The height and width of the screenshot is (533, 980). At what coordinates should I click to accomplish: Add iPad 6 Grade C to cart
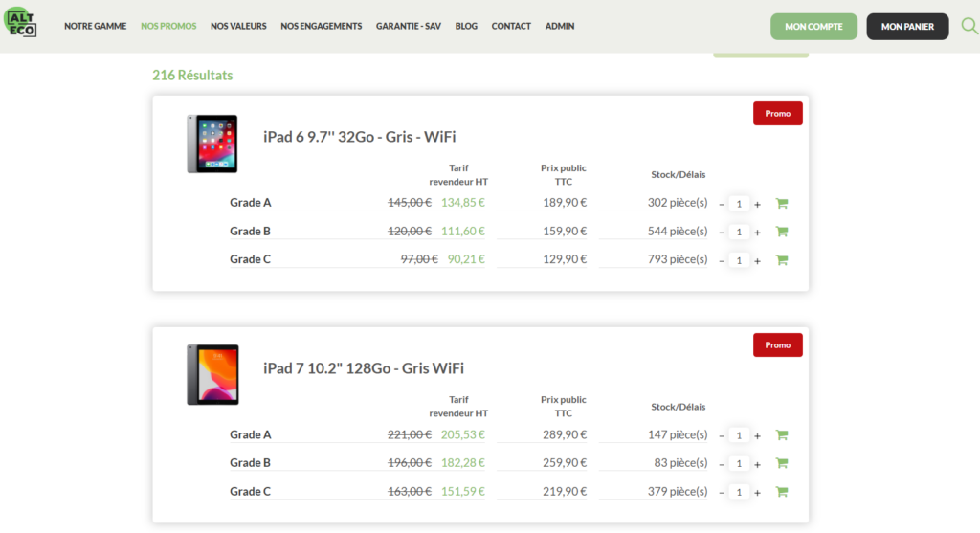coord(782,260)
